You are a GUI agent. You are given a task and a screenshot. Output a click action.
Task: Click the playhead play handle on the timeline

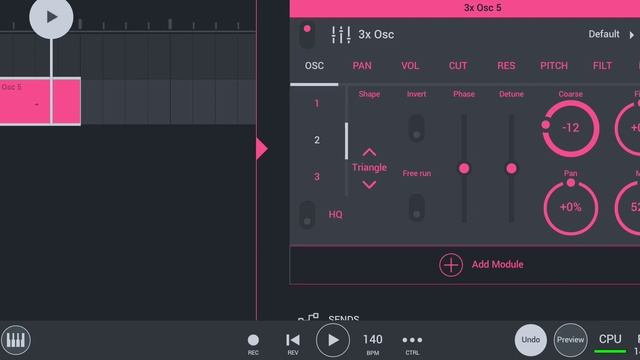click(x=51, y=17)
